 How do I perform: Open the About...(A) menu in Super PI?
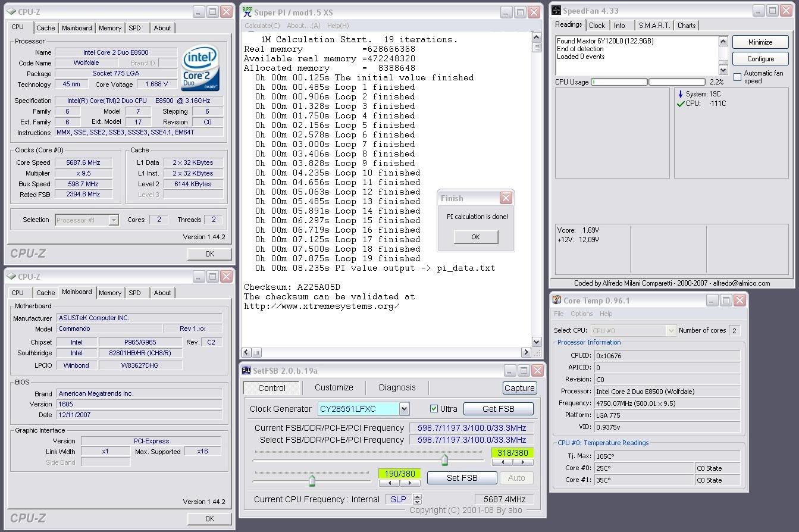click(303, 26)
